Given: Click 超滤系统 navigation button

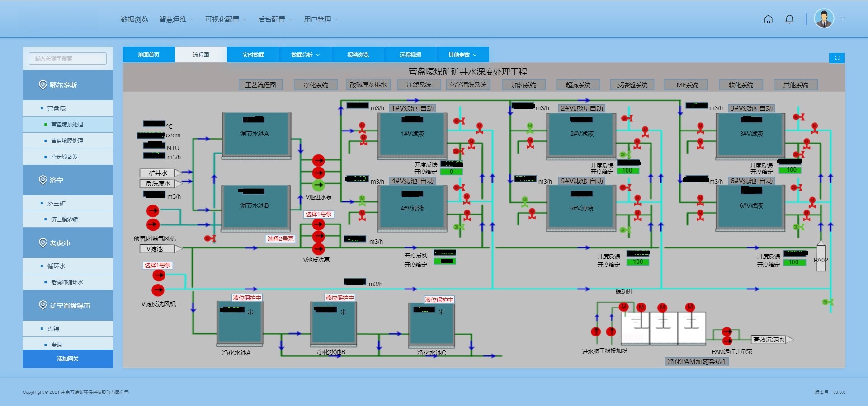Looking at the screenshot, I should point(578,85).
